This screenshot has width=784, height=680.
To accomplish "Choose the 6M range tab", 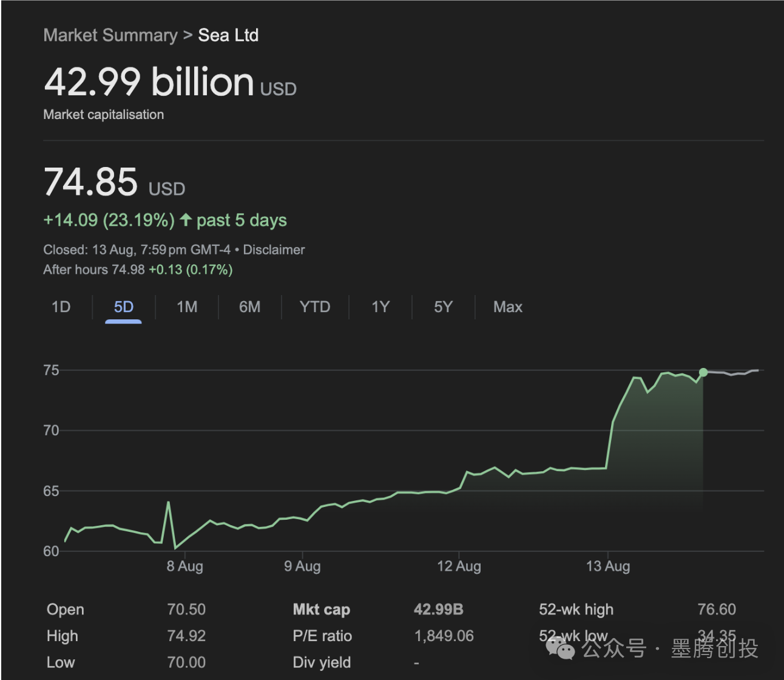I will pos(249,307).
